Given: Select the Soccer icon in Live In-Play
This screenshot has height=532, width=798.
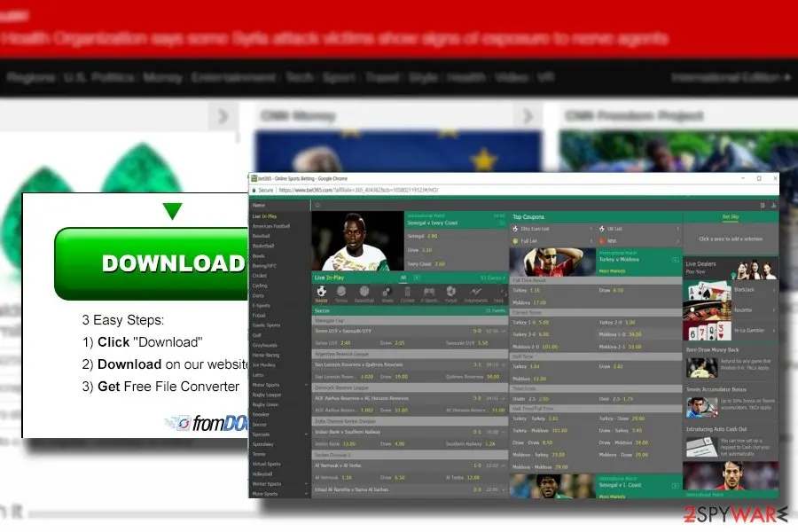Looking at the screenshot, I should click(321, 292).
